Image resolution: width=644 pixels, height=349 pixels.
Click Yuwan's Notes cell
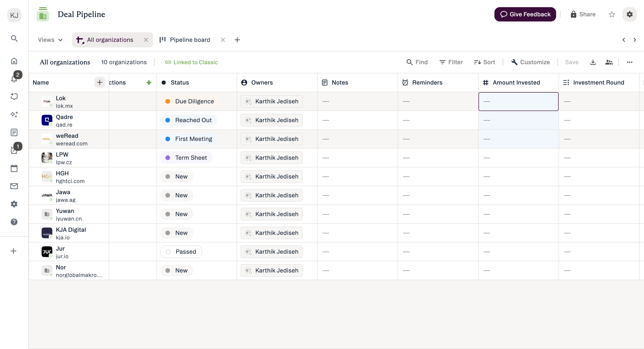tap(358, 214)
